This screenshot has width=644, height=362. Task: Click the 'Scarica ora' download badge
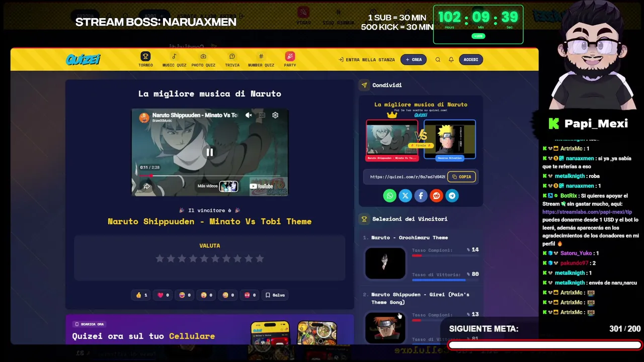coord(89,324)
